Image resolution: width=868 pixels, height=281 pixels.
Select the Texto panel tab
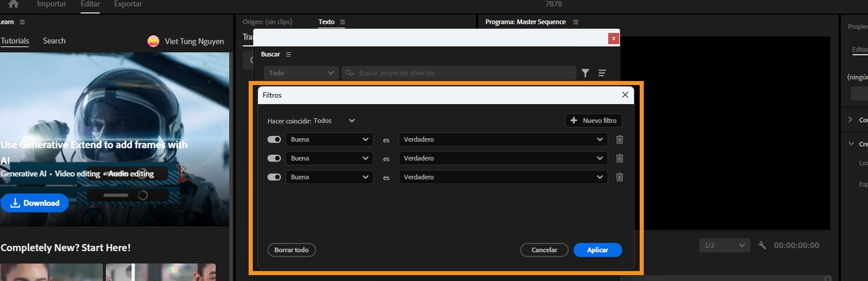pos(326,22)
